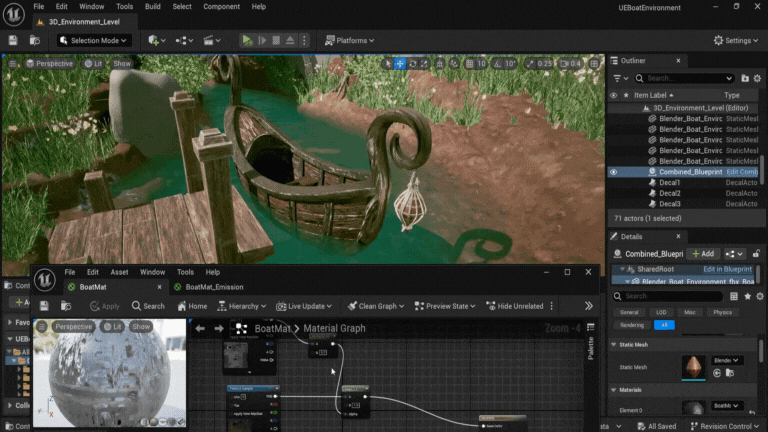Select the Physics filter in the Details panel
The height and width of the screenshot is (432, 768).
pyautogui.click(x=722, y=312)
